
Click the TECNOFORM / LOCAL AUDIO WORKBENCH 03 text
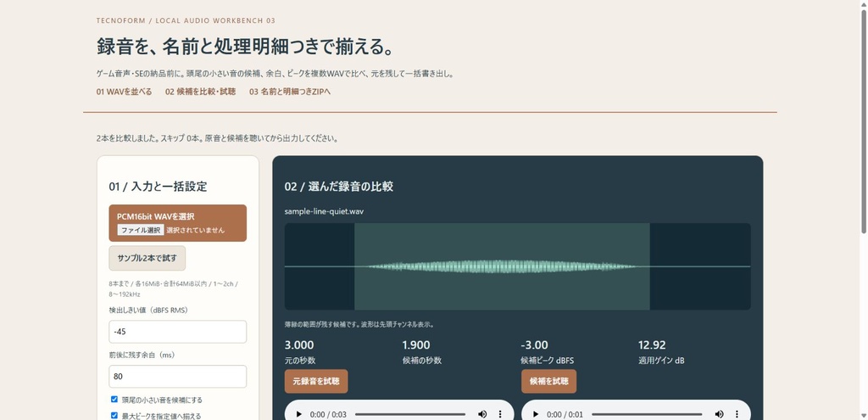click(186, 21)
